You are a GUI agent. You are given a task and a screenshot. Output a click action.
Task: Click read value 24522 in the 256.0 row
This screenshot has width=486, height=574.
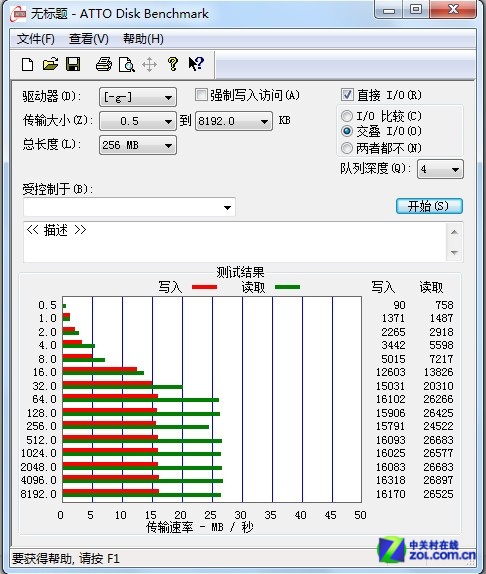438,426
